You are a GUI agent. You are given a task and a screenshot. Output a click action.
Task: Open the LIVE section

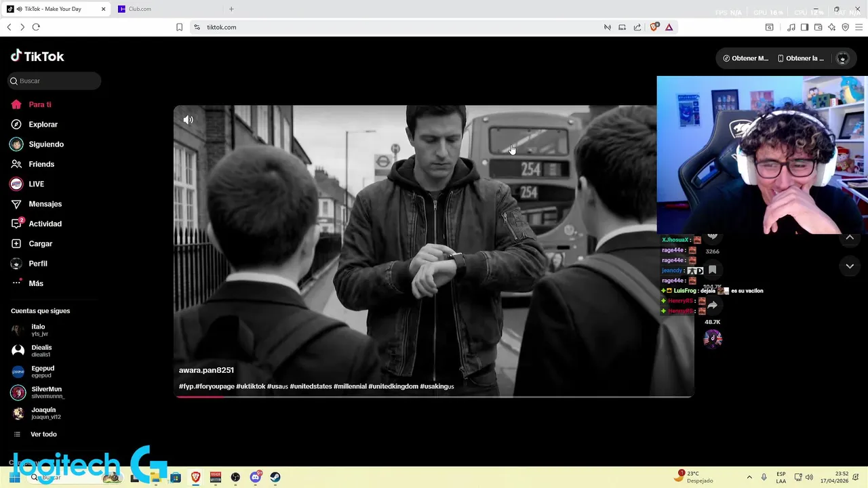pyautogui.click(x=27, y=184)
